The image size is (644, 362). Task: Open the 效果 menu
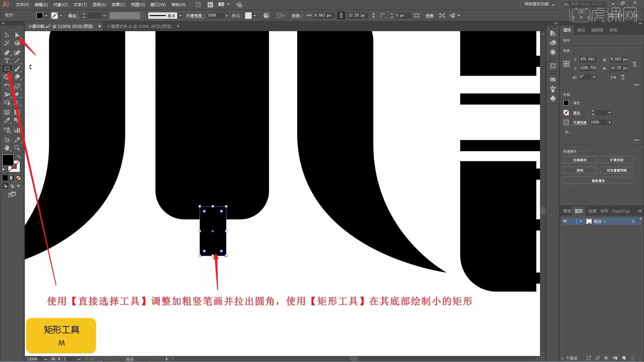tap(116, 4)
